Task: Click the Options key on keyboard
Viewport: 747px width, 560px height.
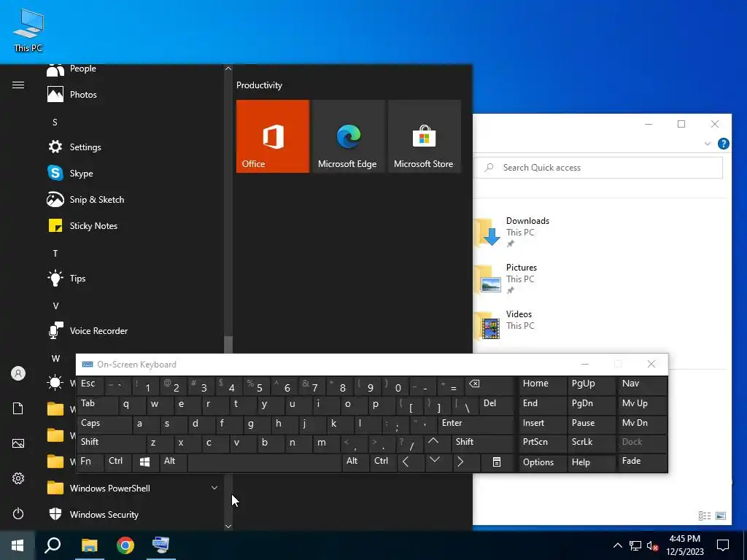Action: pos(542,462)
